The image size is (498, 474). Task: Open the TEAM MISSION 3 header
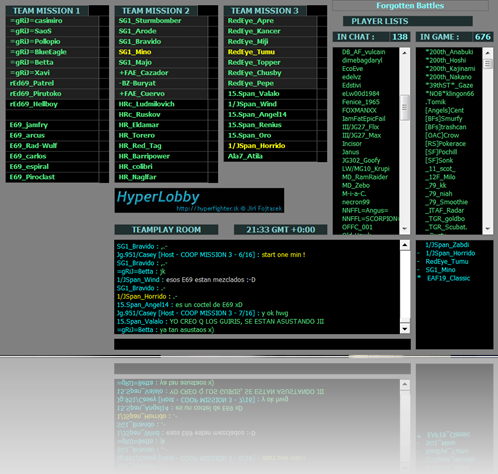[265, 11]
